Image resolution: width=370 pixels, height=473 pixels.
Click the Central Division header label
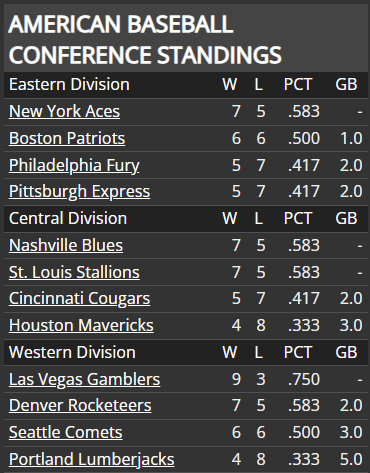point(68,219)
